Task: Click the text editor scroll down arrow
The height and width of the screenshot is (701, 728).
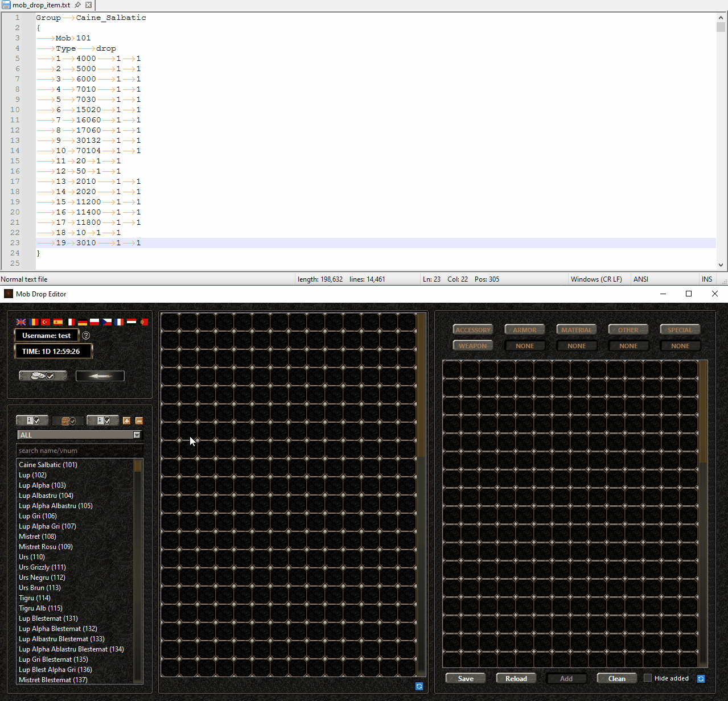Action: [x=721, y=265]
